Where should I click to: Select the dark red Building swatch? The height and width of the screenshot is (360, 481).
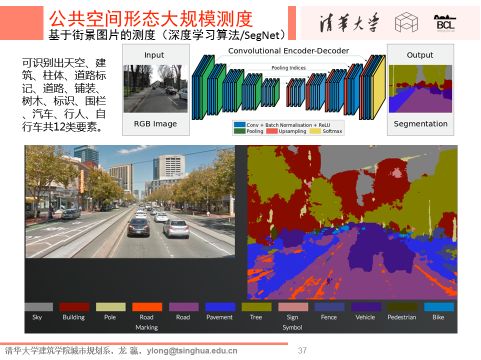[x=74, y=307]
